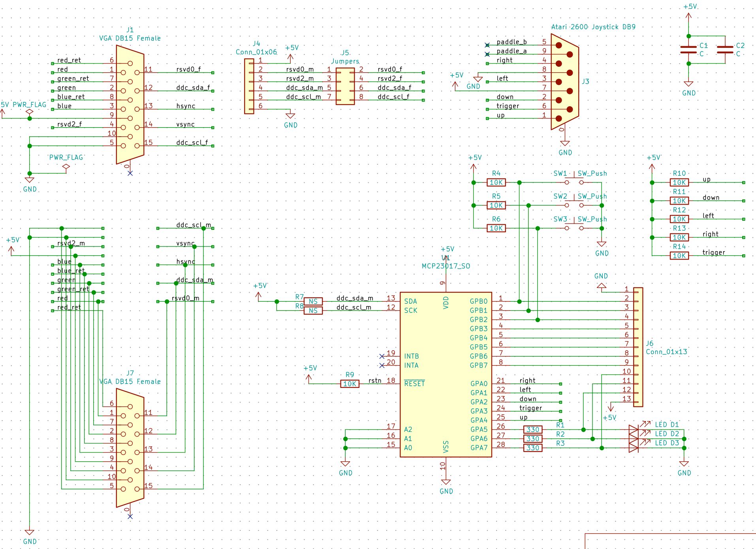Viewport: 756px width, 549px height.
Task: Click the J4 Conn_01x06 connector body
Action: (249, 86)
